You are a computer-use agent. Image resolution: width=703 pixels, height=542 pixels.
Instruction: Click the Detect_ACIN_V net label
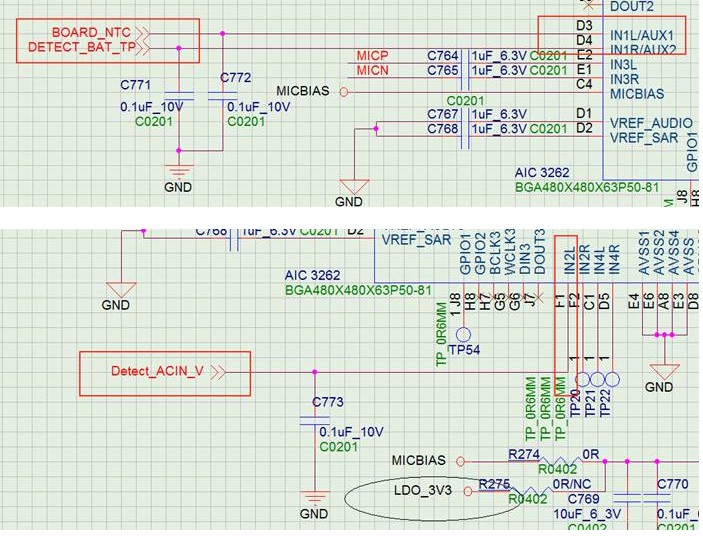(157, 371)
